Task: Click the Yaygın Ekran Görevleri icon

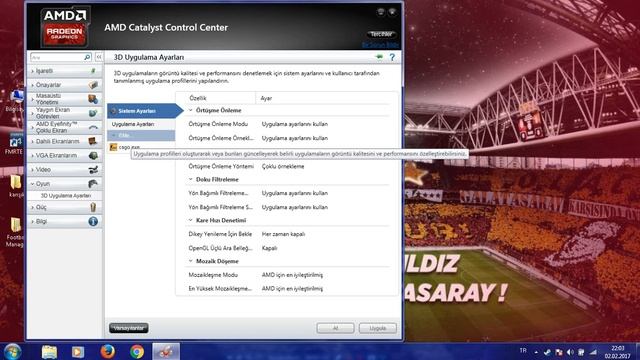Action: point(93,113)
